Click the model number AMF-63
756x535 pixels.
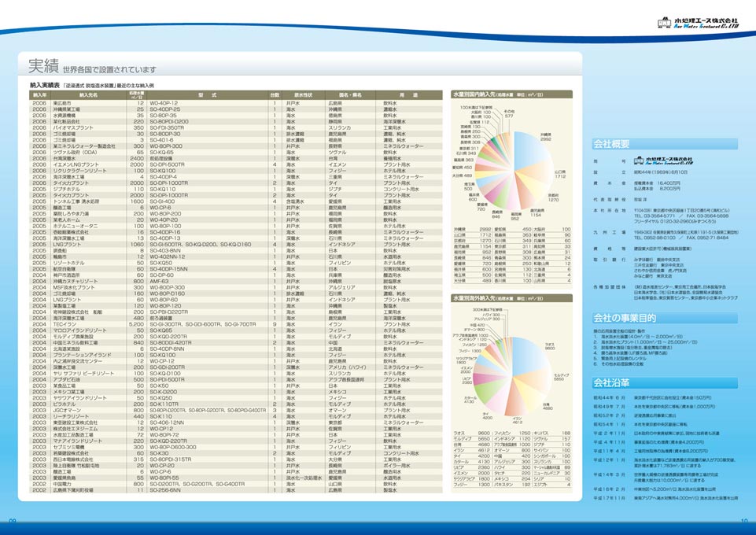159,281
